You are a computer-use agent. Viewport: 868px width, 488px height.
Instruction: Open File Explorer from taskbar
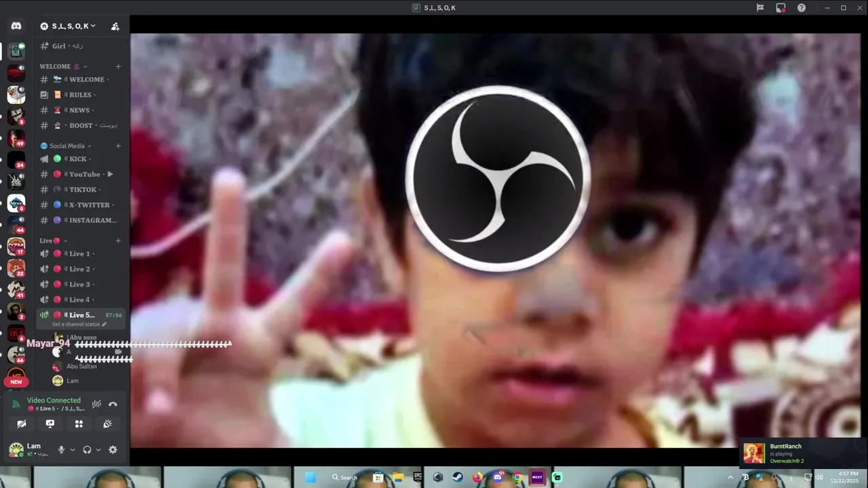pos(398,477)
